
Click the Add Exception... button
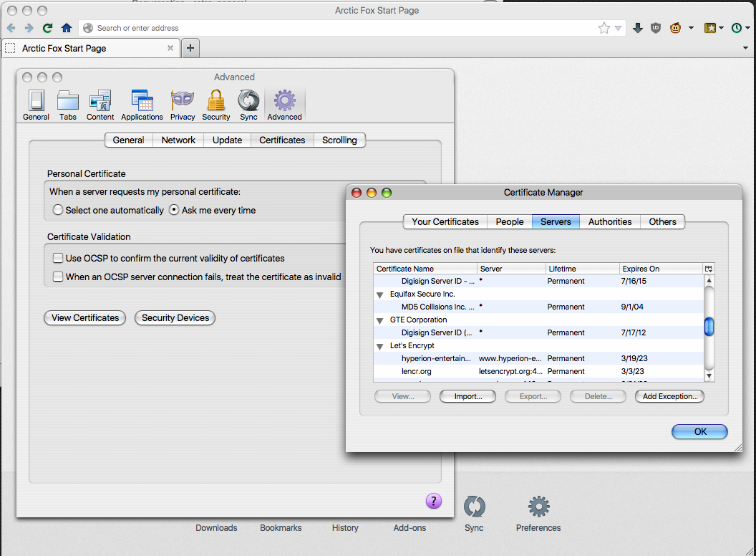[669, 396]
